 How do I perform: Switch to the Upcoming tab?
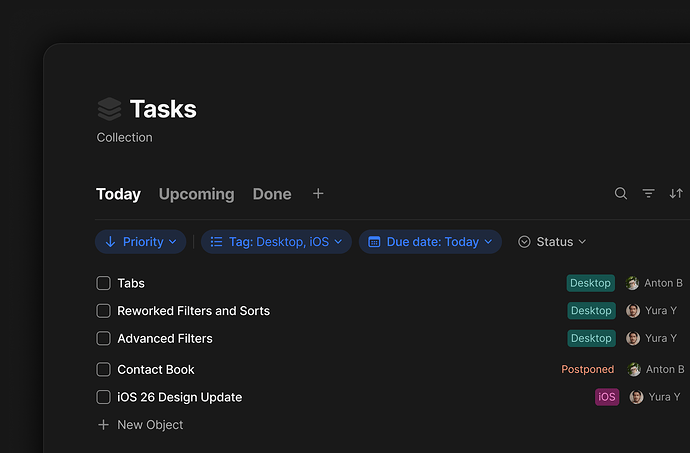pos(197,194)
